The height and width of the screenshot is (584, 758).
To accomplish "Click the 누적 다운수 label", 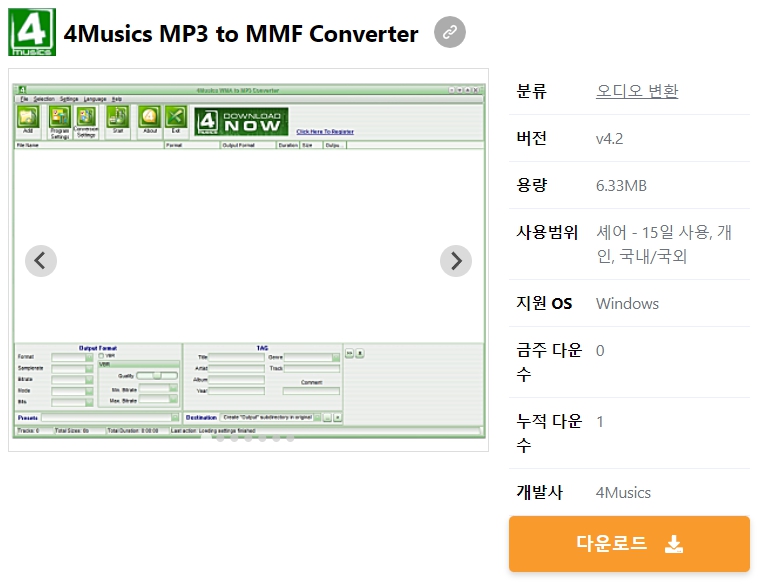I will pyautogui.click(x=549, y=433).
